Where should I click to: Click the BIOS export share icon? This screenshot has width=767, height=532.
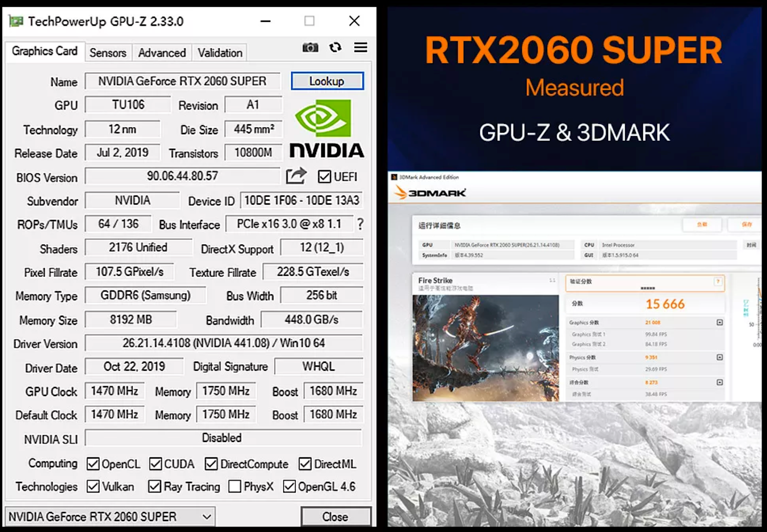[296, 176]
